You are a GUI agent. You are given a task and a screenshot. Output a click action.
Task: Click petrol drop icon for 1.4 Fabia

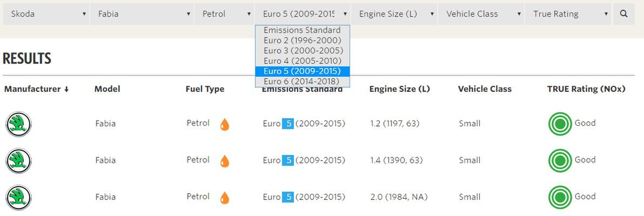pyautogui.click(x=224, y=161)
